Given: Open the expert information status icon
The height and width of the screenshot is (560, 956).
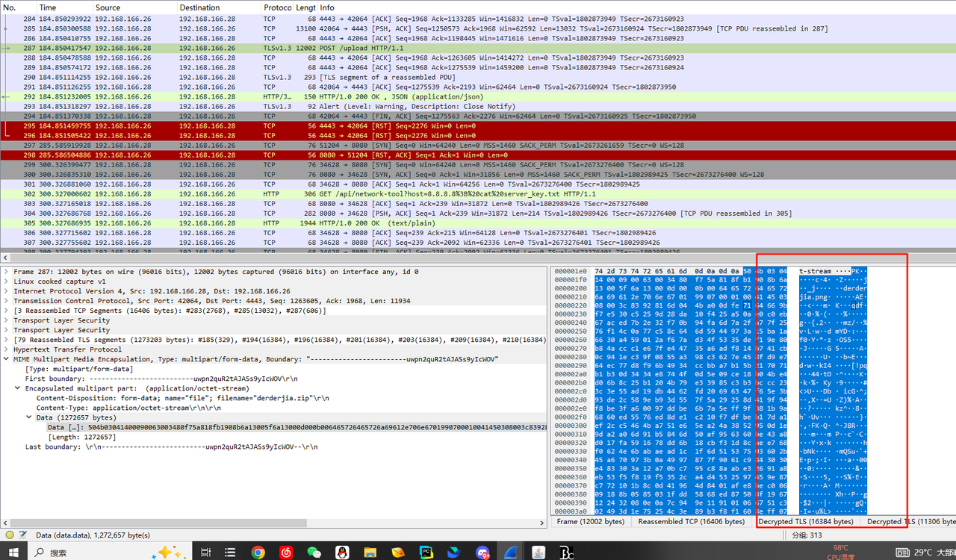Looking at the screenshot, I should point(9,535).
